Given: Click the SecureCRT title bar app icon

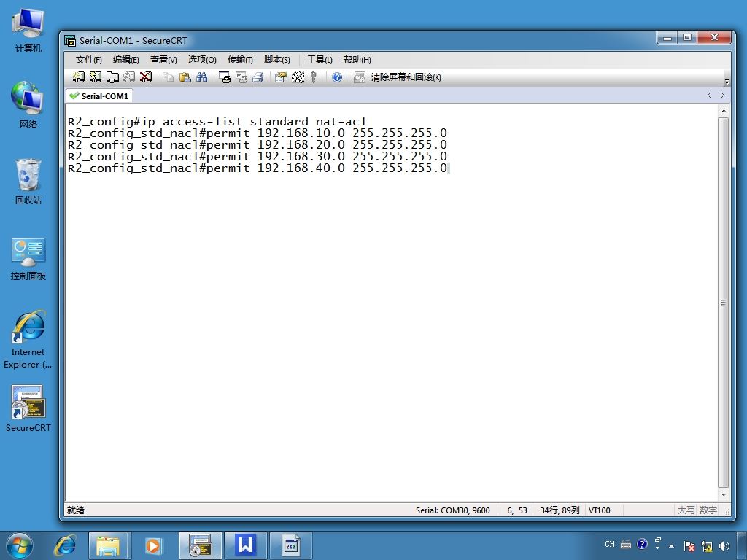Looking at the screenshot, I should [70, 41].
